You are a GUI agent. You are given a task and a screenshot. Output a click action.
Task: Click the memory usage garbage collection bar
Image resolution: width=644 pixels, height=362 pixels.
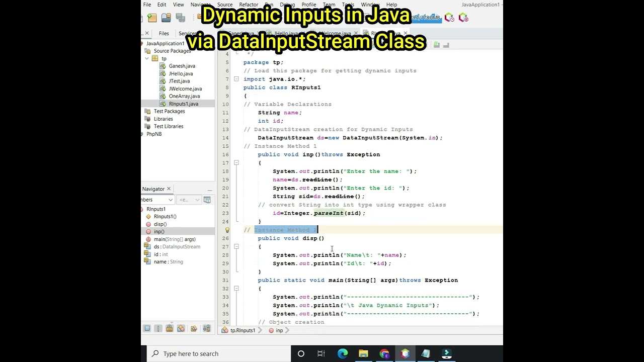[x=426, y=18]
